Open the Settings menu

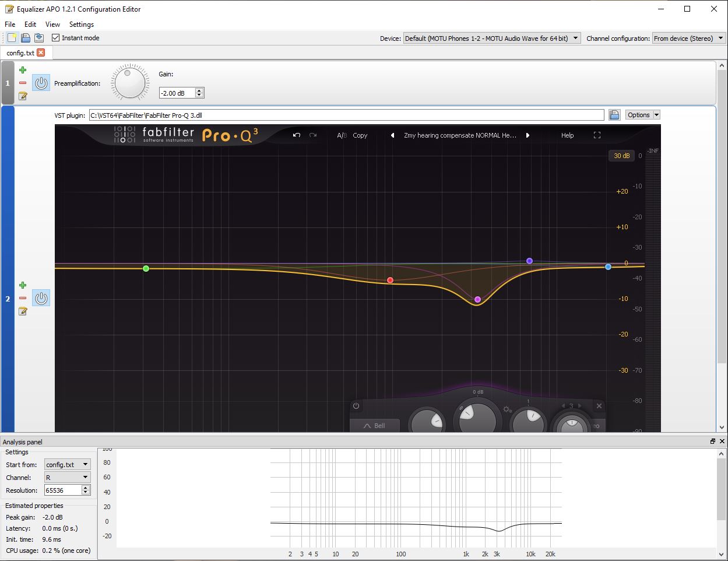pos(82,24)
